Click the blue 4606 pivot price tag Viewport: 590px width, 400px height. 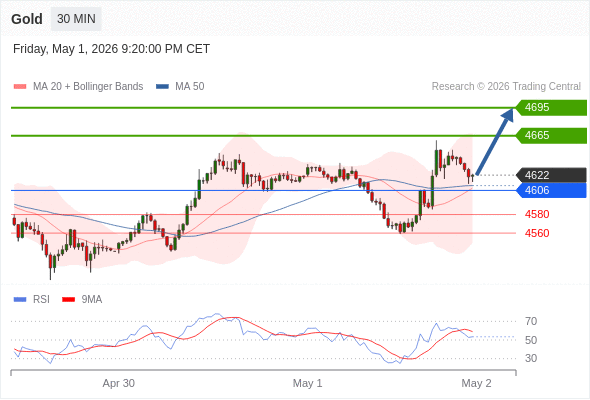(x=551, y=190)
